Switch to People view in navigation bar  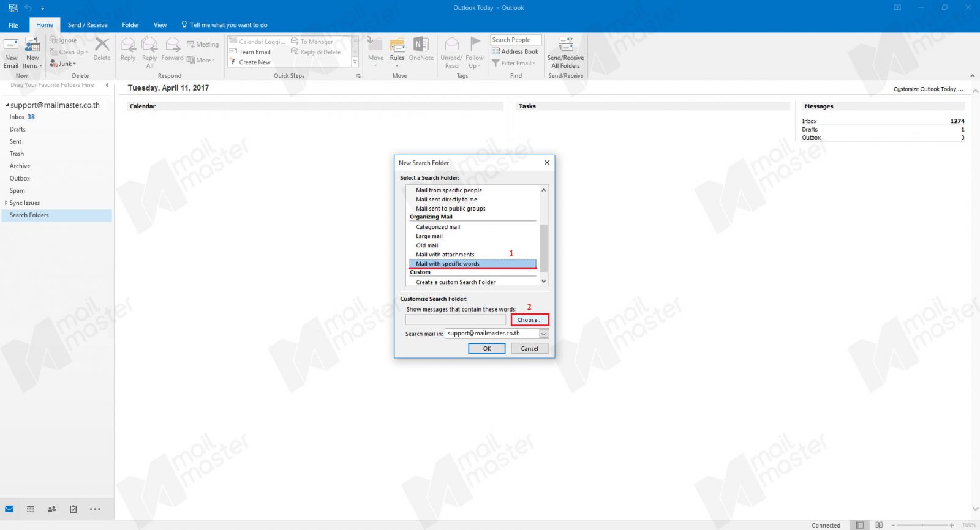click(x=52, y=509)
